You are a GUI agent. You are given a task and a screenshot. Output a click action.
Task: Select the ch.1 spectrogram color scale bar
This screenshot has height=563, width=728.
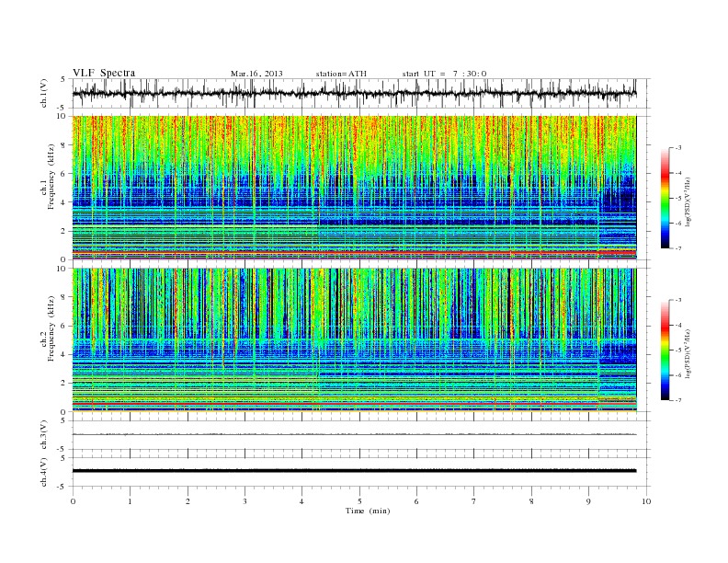[665, 198]
